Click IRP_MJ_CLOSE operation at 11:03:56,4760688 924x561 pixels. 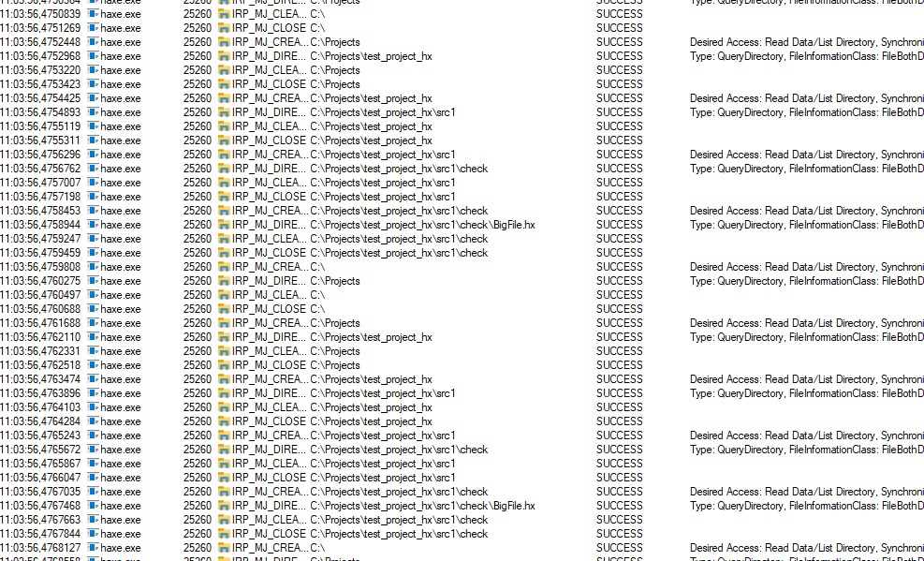[x=269, y=309]
